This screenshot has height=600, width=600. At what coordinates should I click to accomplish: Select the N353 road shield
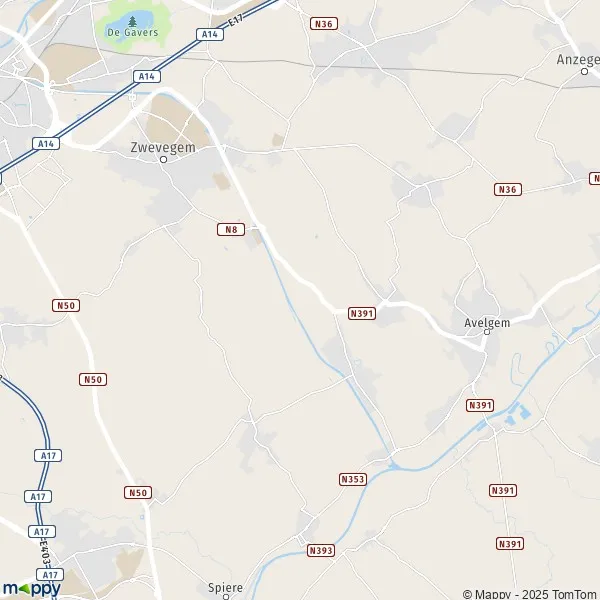coord(353,479)
